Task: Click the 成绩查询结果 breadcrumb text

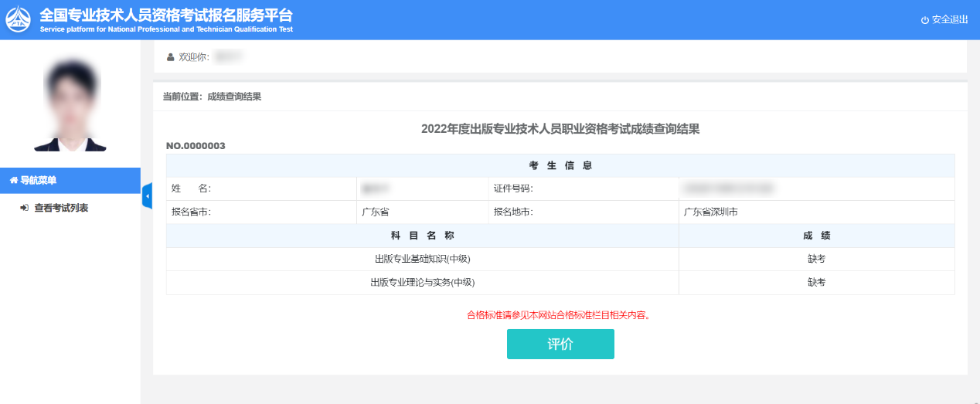Action: pos(234,97)
